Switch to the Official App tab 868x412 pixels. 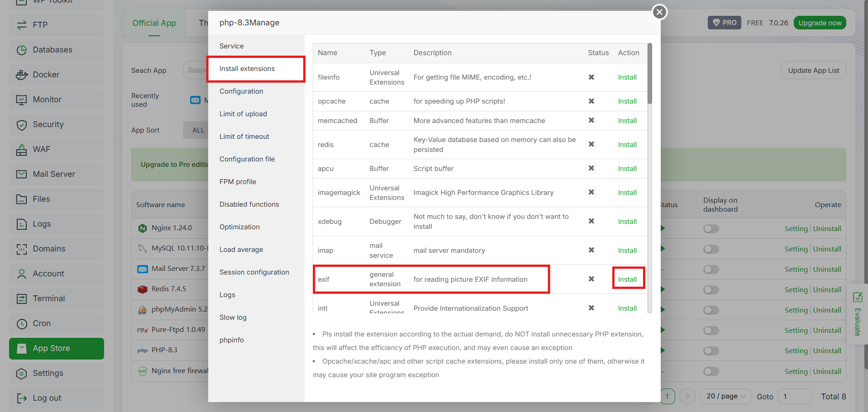154,23
